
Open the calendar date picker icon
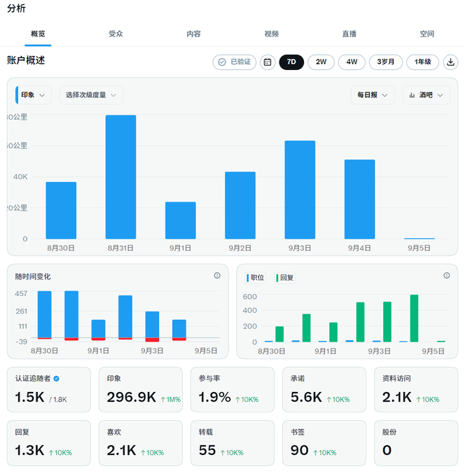(x=268, y=62)
